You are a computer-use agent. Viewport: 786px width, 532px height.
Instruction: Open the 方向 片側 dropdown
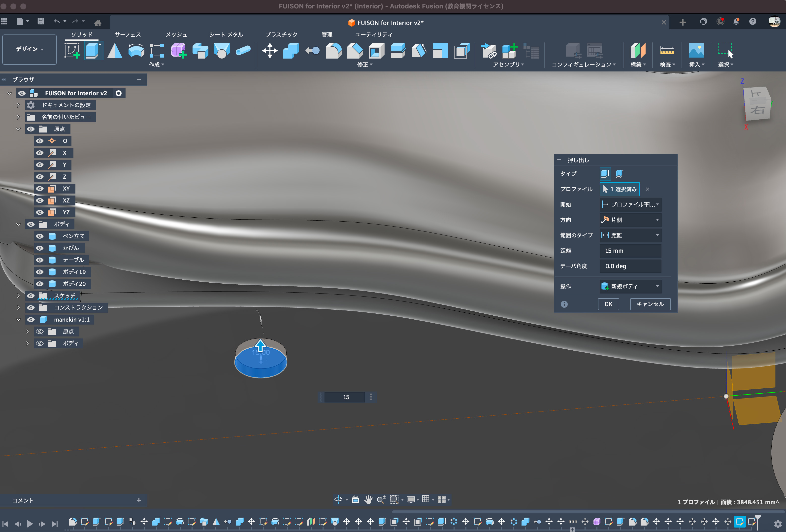(x=630, y=220)
